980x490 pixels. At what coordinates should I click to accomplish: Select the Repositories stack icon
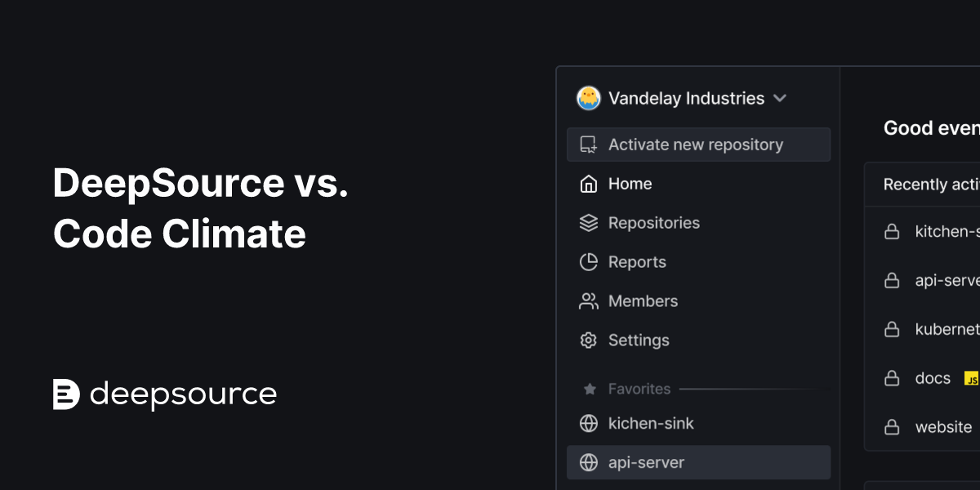(588, 222)
